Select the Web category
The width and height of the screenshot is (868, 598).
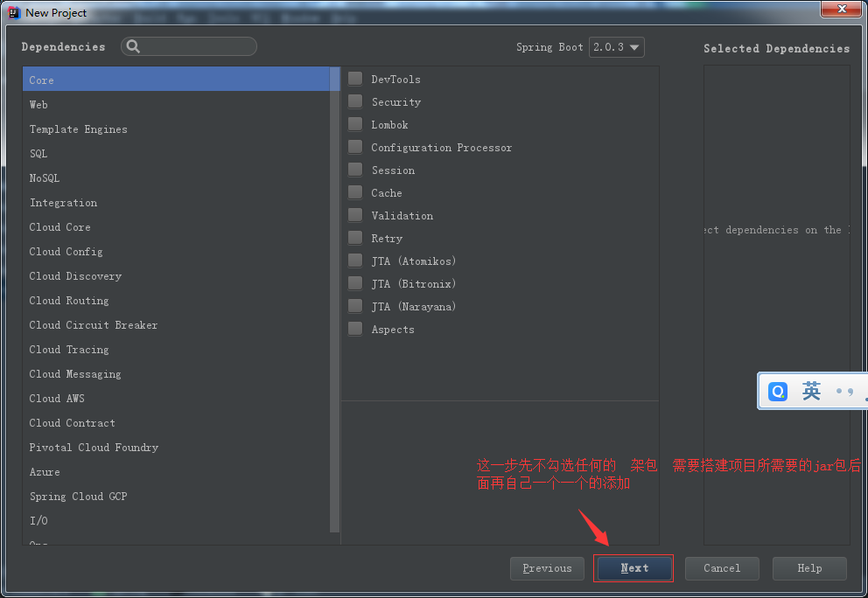(x=176, y=105)
